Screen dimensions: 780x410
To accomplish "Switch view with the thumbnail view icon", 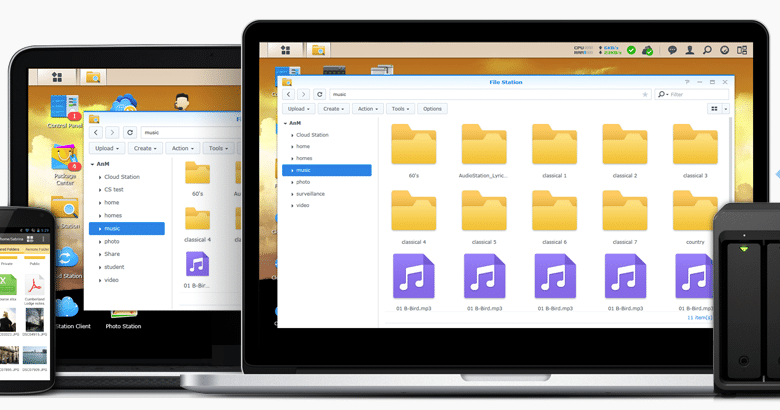I will pyautogui.click(x=714, y=108).
